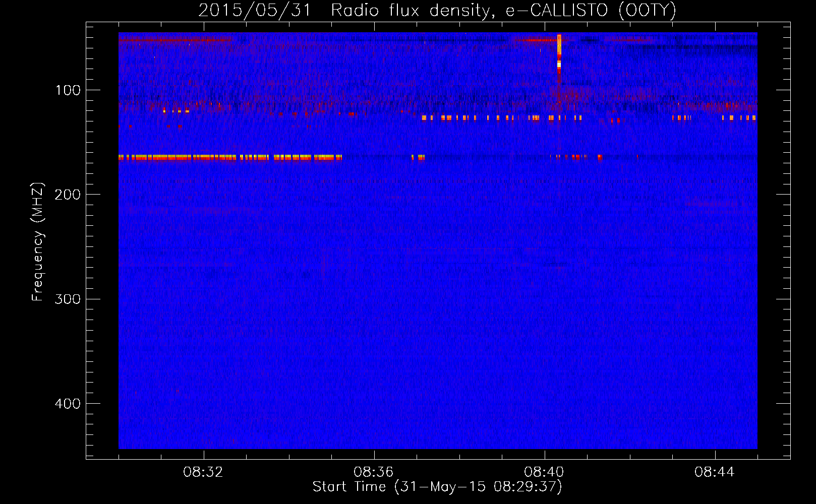
Task: Click the 'Frequency (MHZ)' axis label
Action: point(38,242)
